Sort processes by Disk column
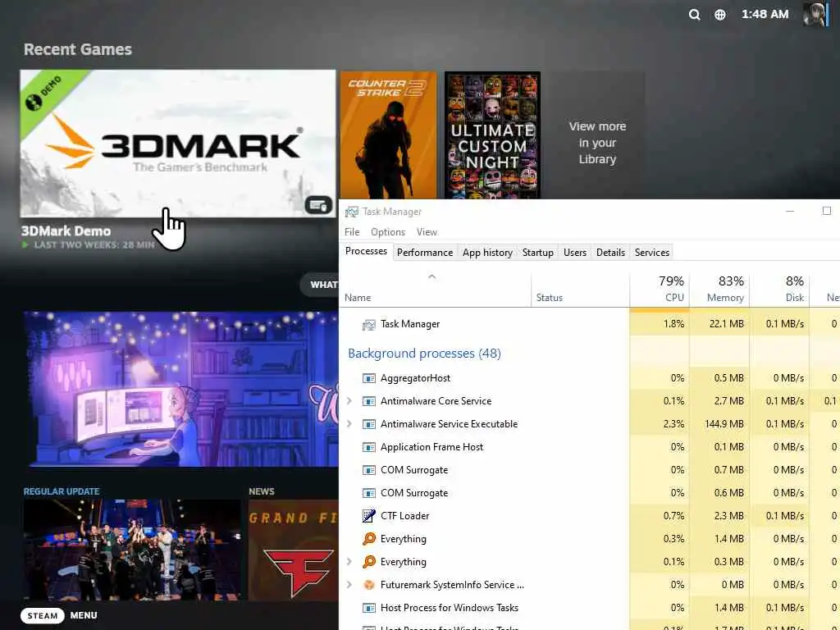The height and width of the screenshot is (630, 840). tap(779, 290)
